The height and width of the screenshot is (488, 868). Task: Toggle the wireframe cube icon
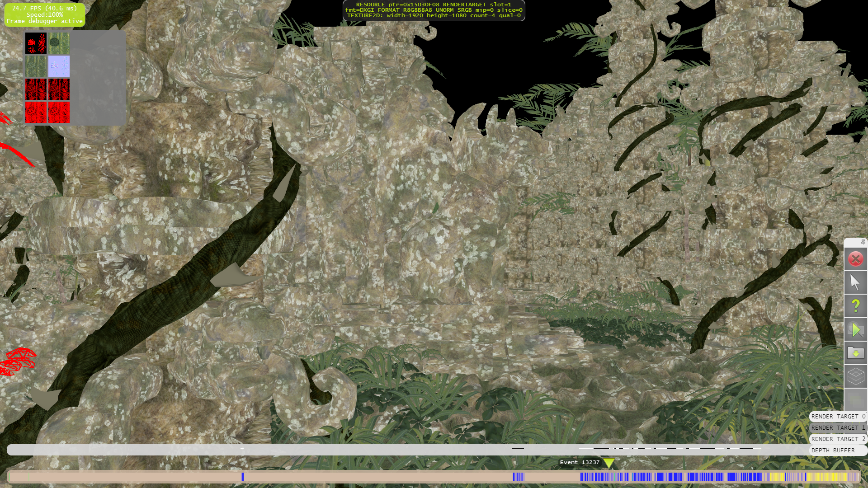[x=855, y=376]
